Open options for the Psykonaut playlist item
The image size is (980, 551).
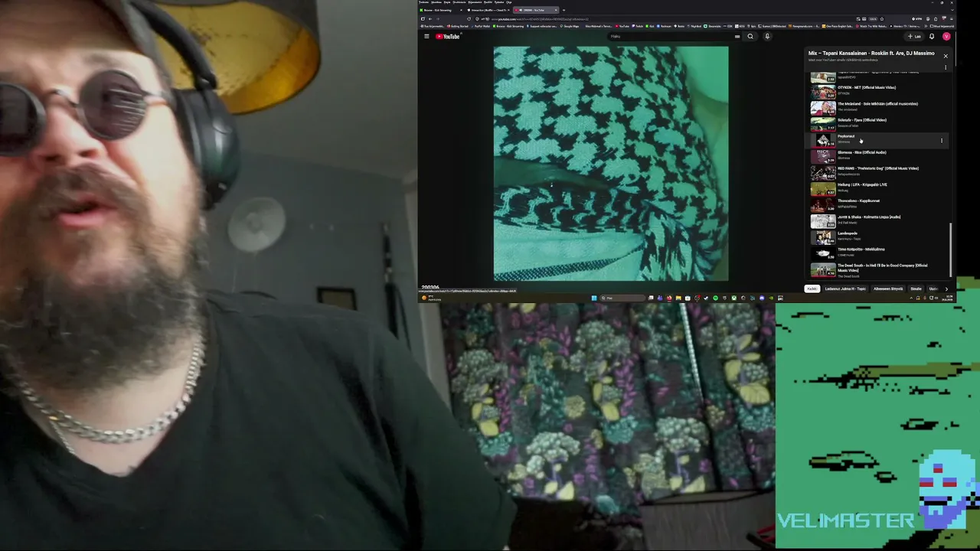pyautogui.click(x=942, y=141)
